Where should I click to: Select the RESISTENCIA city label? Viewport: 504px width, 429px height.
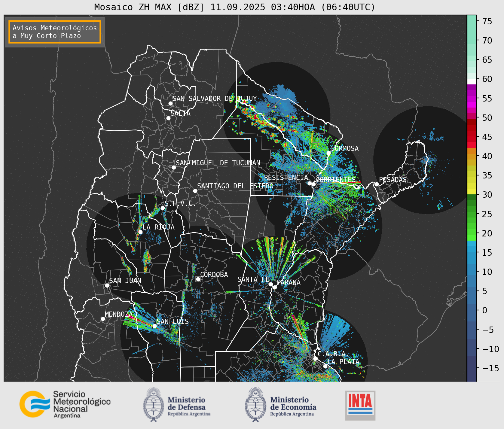point(286,178)
